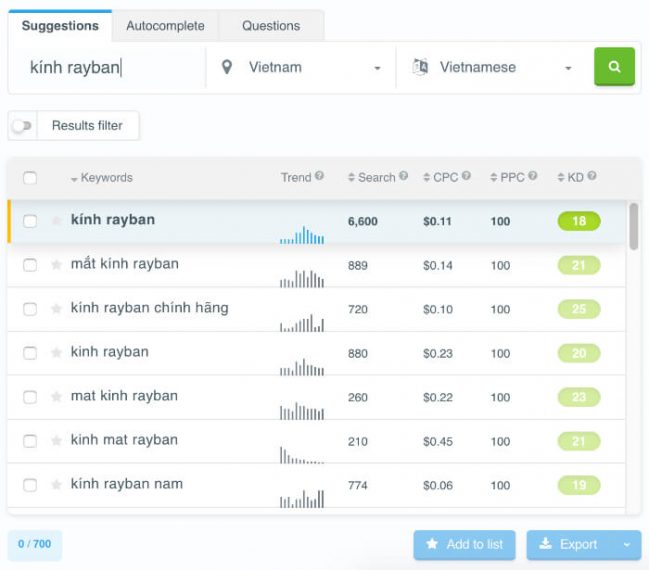The image size is (649, 570).
Task: Click the KD column help icon
Action: (x=592, y=176)
